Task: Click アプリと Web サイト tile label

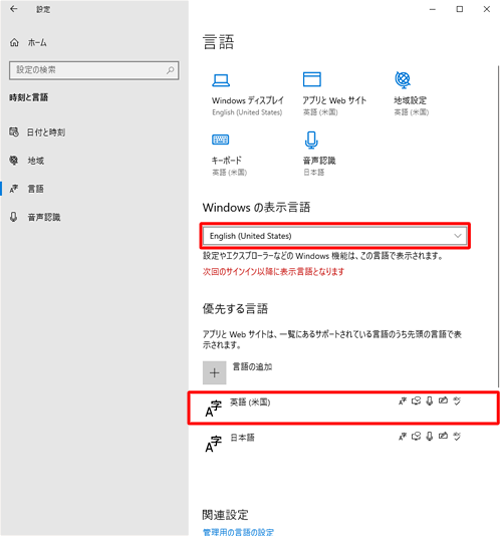Action: 334,100
